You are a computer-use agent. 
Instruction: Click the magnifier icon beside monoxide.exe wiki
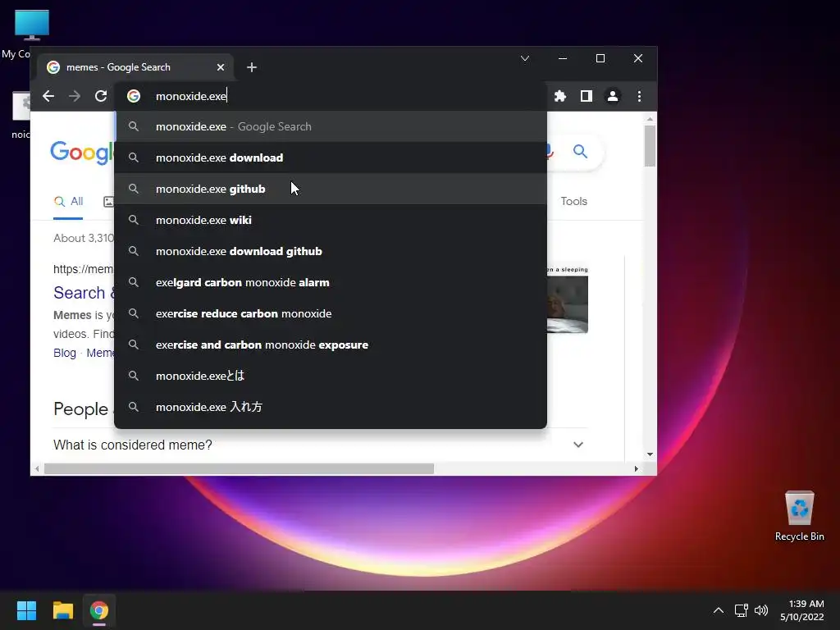[134, 220]
